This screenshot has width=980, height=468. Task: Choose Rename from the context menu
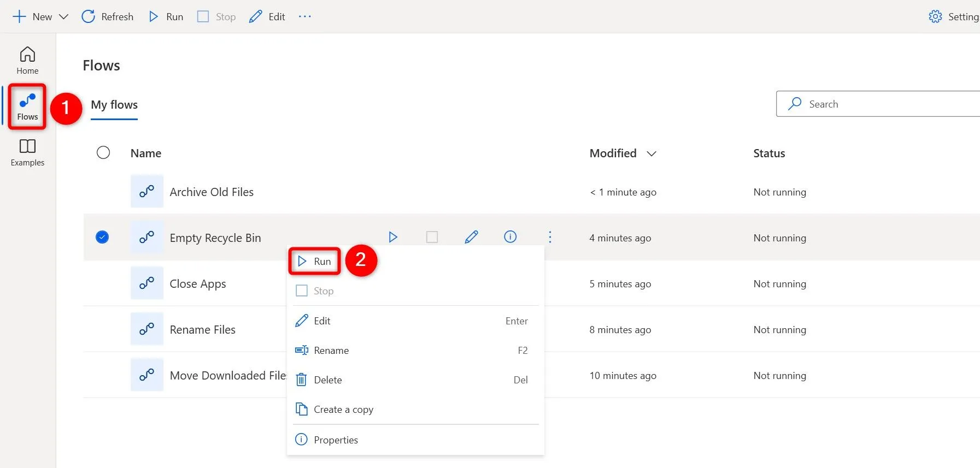pyautogui.click(x=331, y=351)
